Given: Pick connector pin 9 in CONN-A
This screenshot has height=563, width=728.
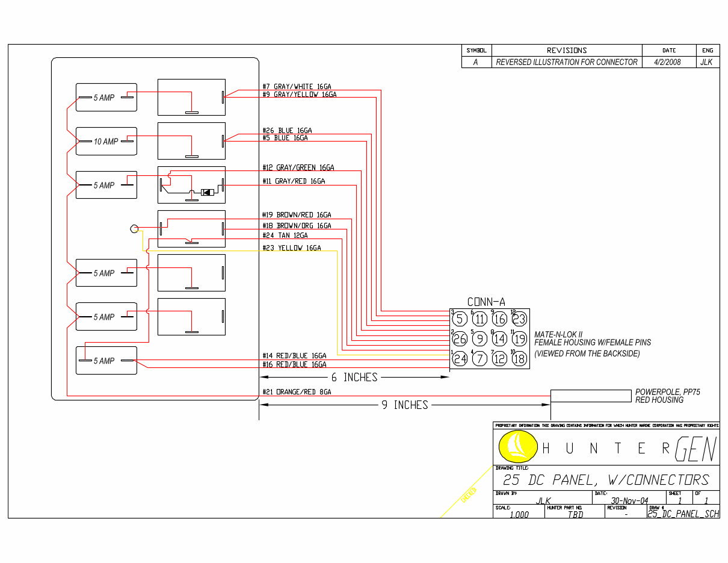Looking at the screenshot, I should pyautogui.click(x=480, y=339).
